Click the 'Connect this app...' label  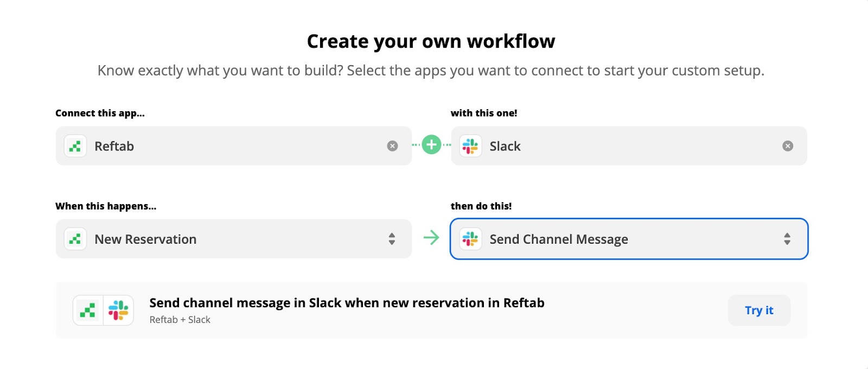100,113
